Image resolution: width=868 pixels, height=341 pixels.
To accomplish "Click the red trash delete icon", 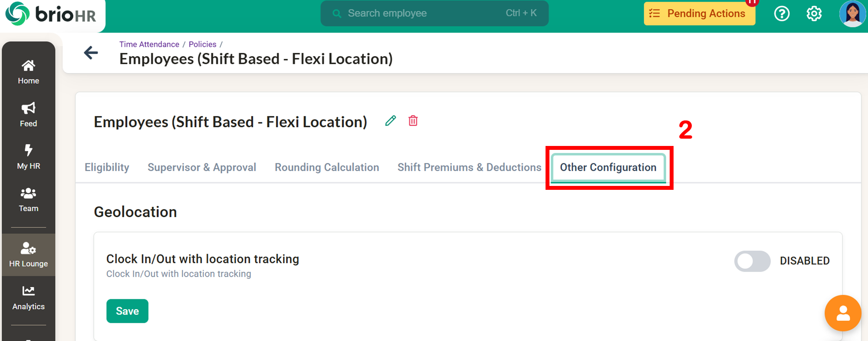I will 413,121.
